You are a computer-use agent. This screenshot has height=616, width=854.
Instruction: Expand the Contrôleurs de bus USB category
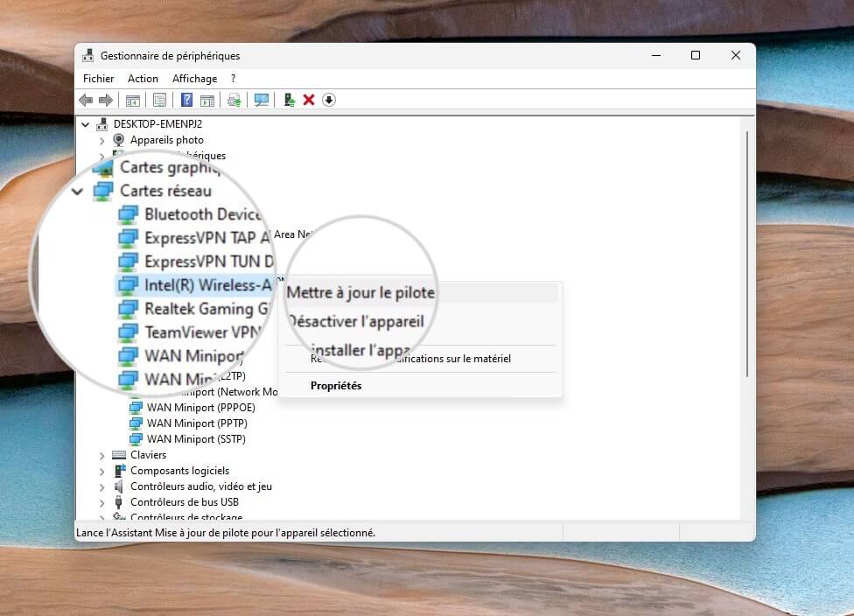tap(101, 503)
